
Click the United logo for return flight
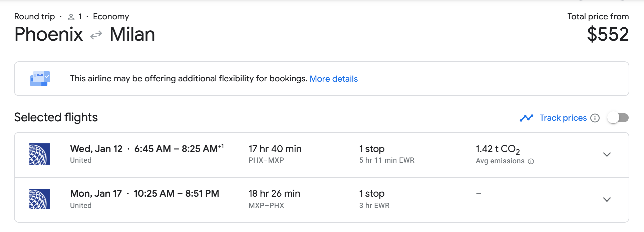coord(40,199)
